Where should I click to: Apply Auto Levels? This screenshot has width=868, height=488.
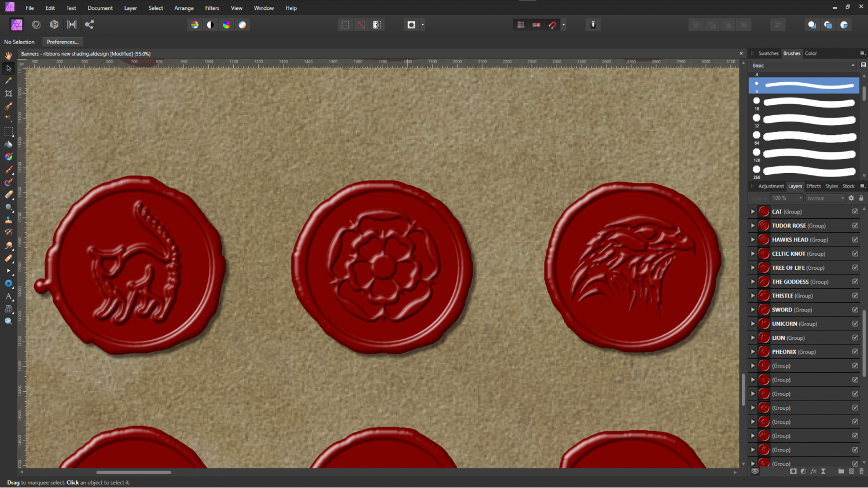(194, 25)
